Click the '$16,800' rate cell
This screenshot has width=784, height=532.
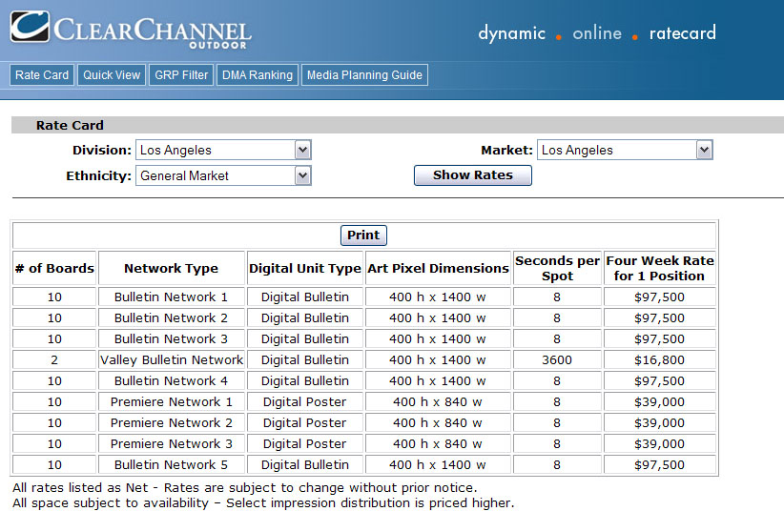(659, 360)
